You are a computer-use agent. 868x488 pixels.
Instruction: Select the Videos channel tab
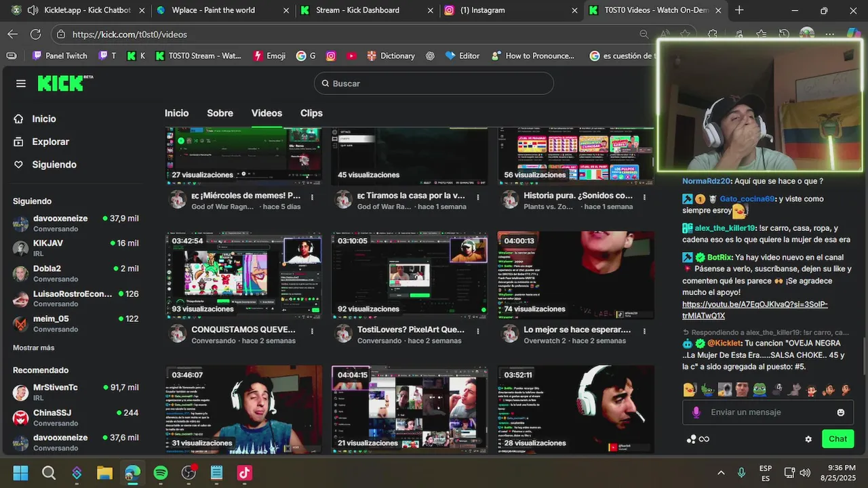[267, 113]
